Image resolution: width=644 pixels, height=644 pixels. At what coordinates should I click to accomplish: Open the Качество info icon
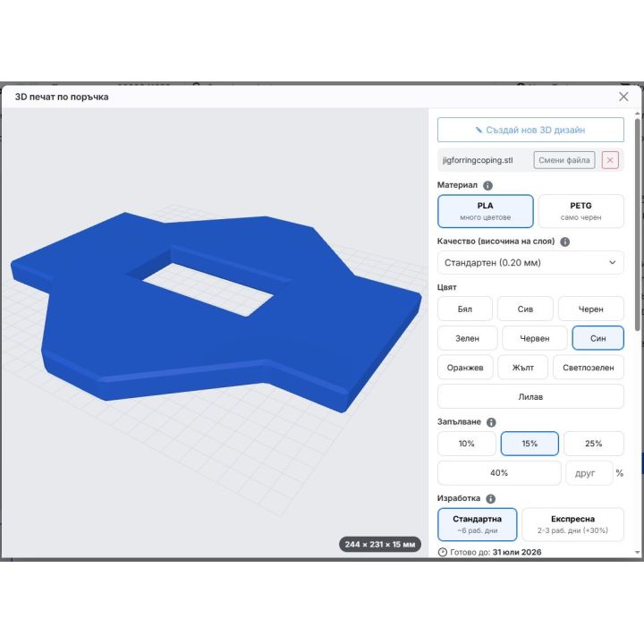[564, 241]
